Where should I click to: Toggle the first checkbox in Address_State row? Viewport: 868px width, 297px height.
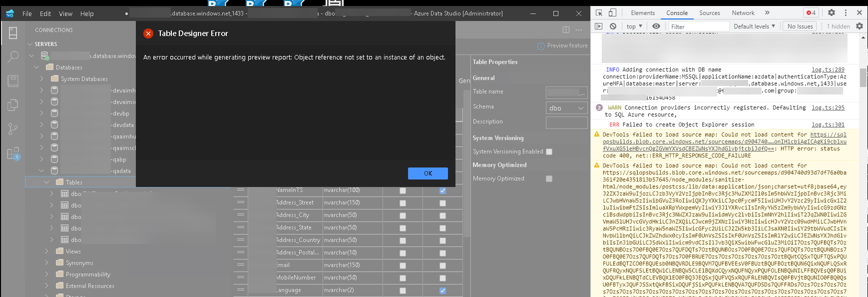pos(403,228)
